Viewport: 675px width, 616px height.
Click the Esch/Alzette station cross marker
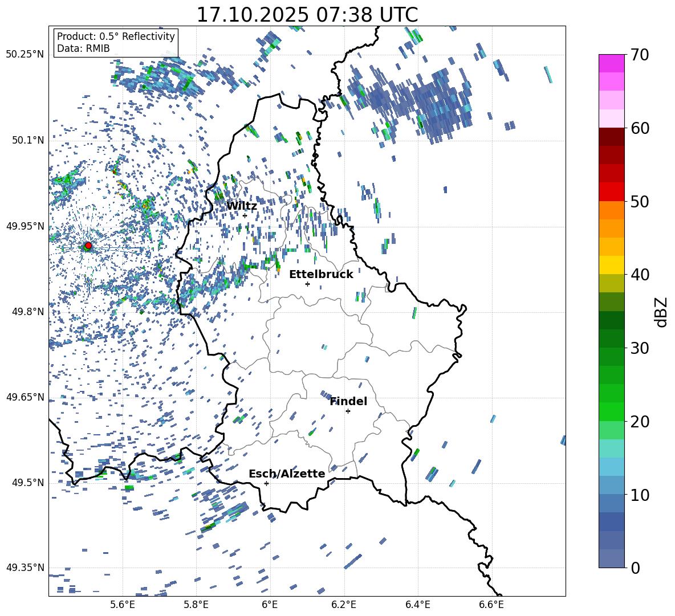click(266, 483)
